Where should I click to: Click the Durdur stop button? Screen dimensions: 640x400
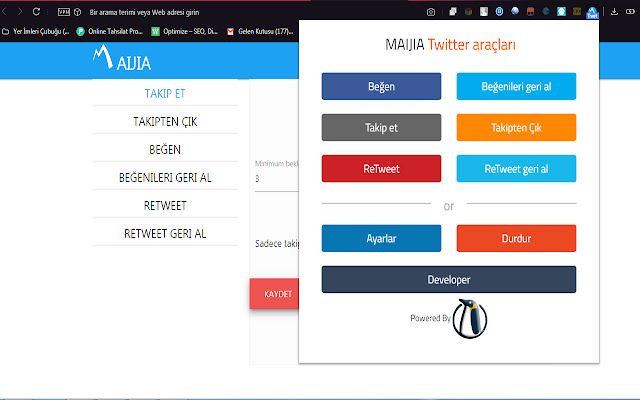[516, 238]
